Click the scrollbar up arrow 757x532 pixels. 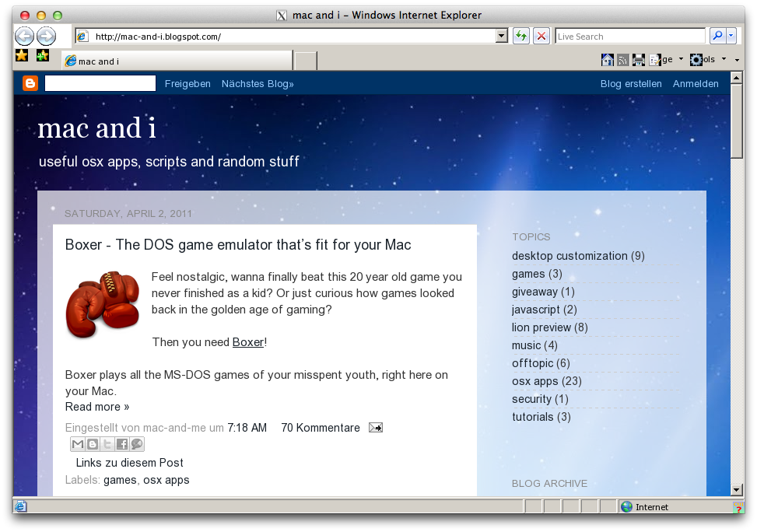pos(736,77)
